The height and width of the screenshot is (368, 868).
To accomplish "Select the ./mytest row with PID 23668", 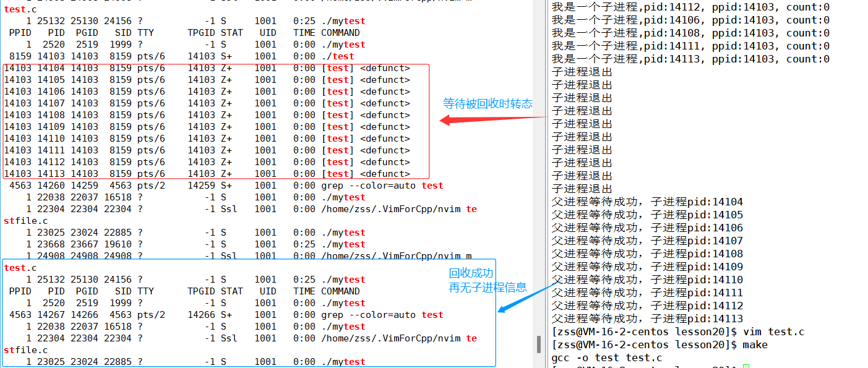I will coord(196,244).
